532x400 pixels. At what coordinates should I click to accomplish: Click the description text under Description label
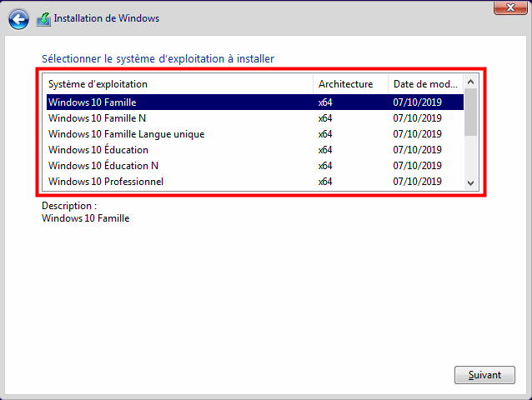click(x=85, y=218)
